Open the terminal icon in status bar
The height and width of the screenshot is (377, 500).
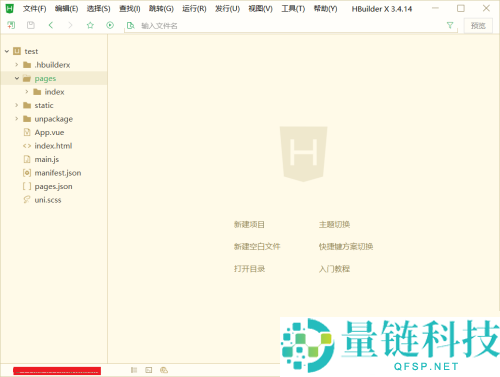coord(149,370)
